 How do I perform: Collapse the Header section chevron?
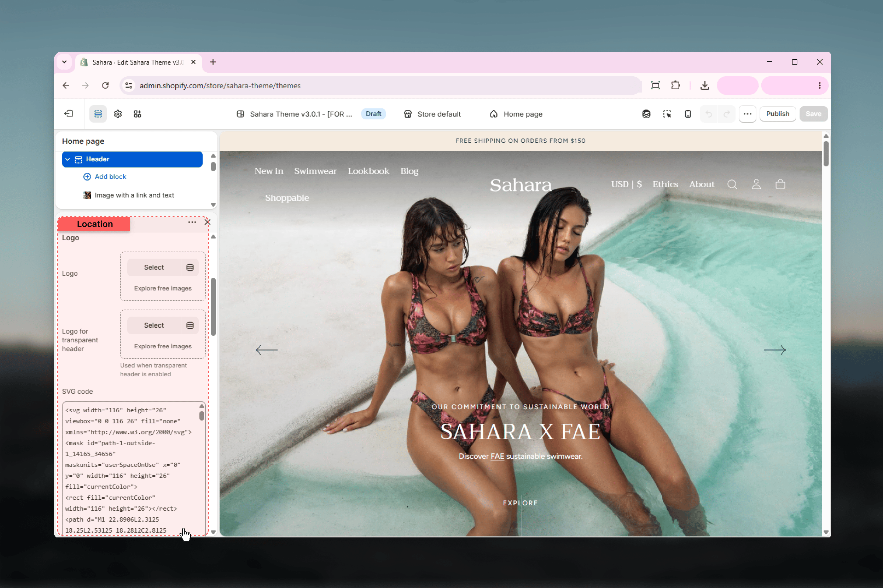click(x=68, y=160)
